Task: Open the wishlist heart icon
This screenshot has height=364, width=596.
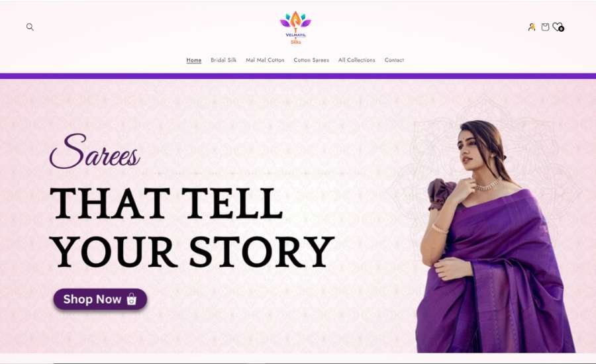Action: 557,26
